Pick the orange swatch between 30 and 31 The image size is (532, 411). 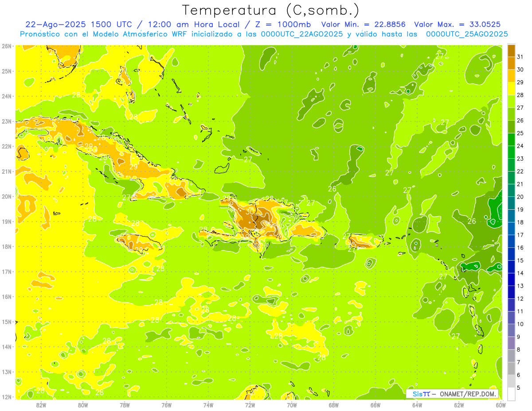coord(511,63)
